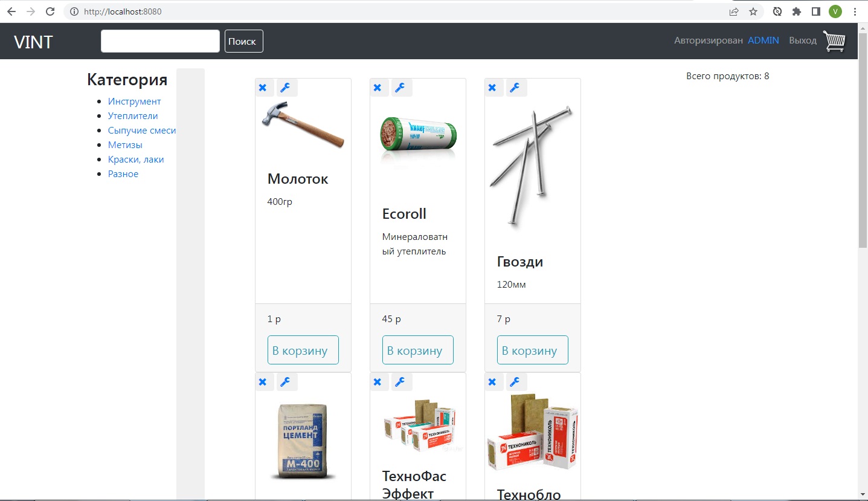Click the Поиск search button
Image resolution: width=868 pixels, height=501 pixels.
(244, 41)
